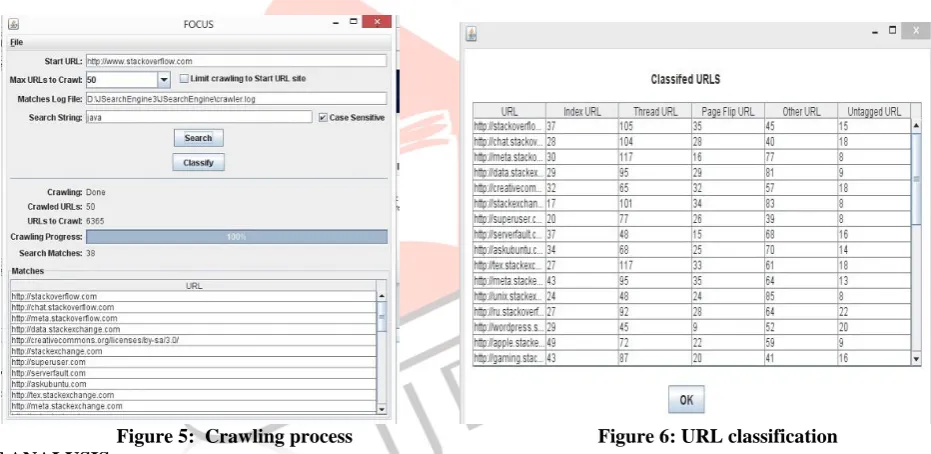The image size is (931, 454).
Task: Select the http://tex.stackexc... classification row
Action: (x=692, y=265)
